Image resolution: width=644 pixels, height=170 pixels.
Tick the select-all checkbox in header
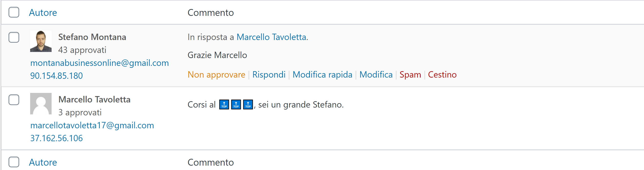point(14,12)
